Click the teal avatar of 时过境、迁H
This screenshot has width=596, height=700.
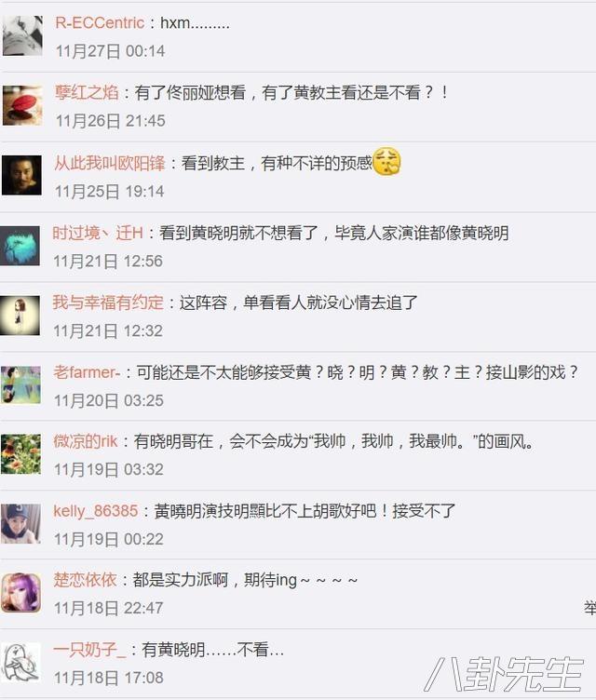(20, 246)
